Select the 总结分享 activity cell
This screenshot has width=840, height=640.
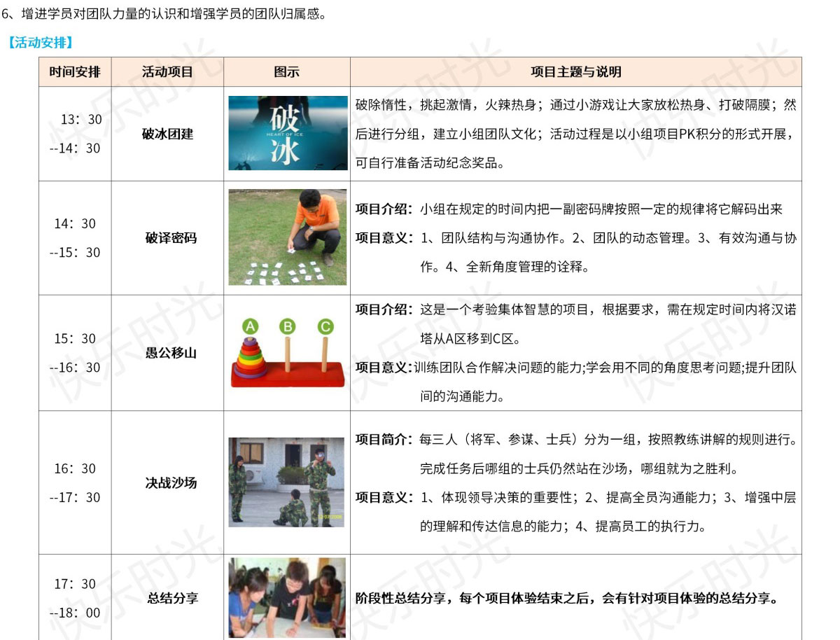point(167,597)
